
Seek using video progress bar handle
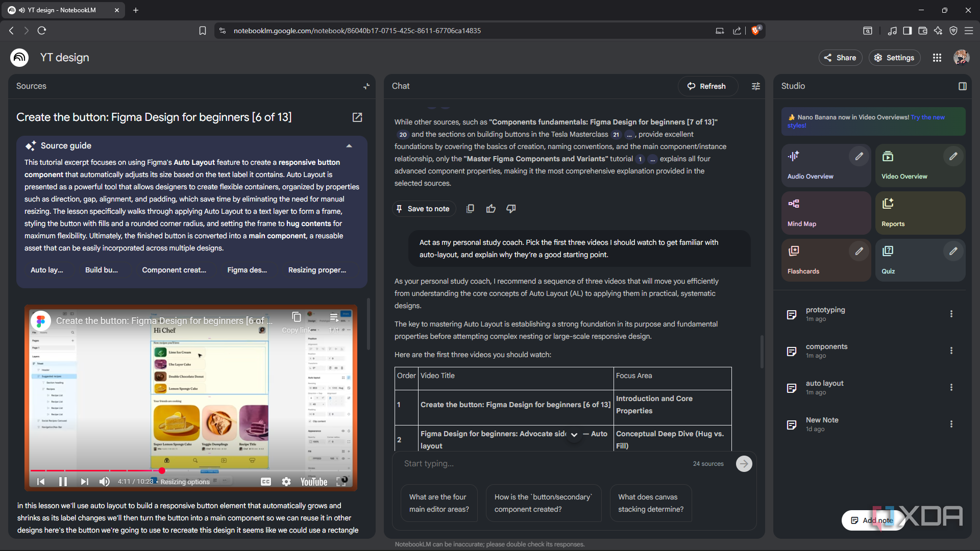click(162, 470)
